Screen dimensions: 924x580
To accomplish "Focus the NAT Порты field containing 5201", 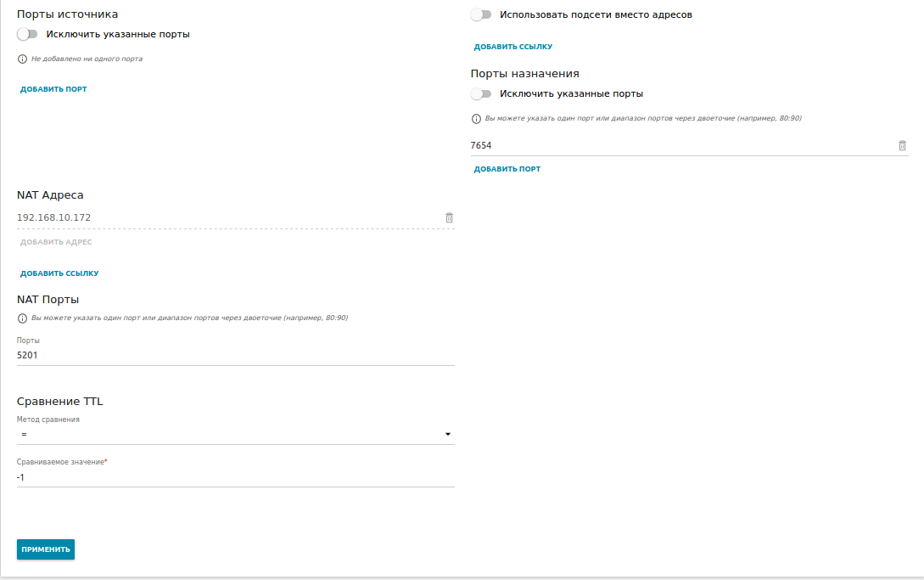I will (229, 356).
